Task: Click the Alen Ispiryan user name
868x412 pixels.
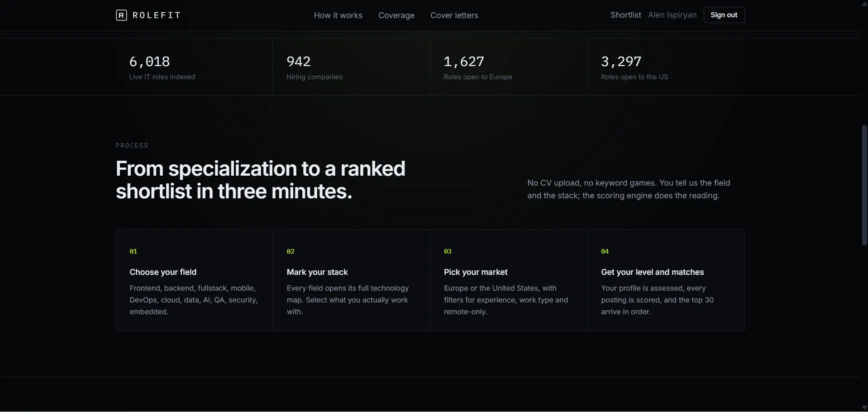Action: (x=672, y=15)
